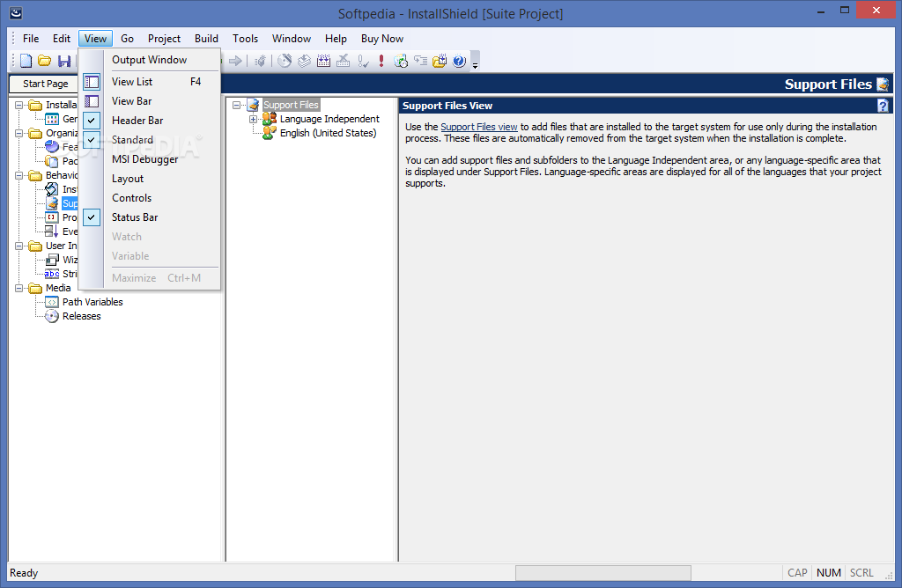Screen dimensions: 902x588
Task: Click the Support Files icon in the header bar
Action: (883, 85)
